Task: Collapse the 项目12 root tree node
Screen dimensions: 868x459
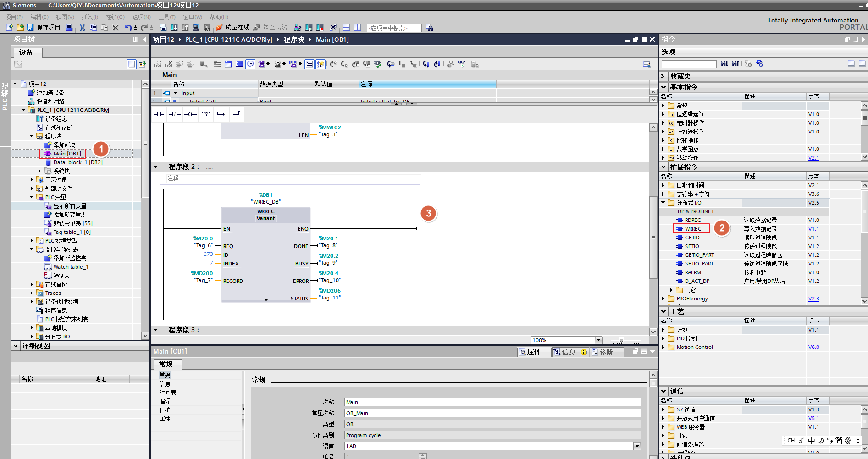Action: 15,83
